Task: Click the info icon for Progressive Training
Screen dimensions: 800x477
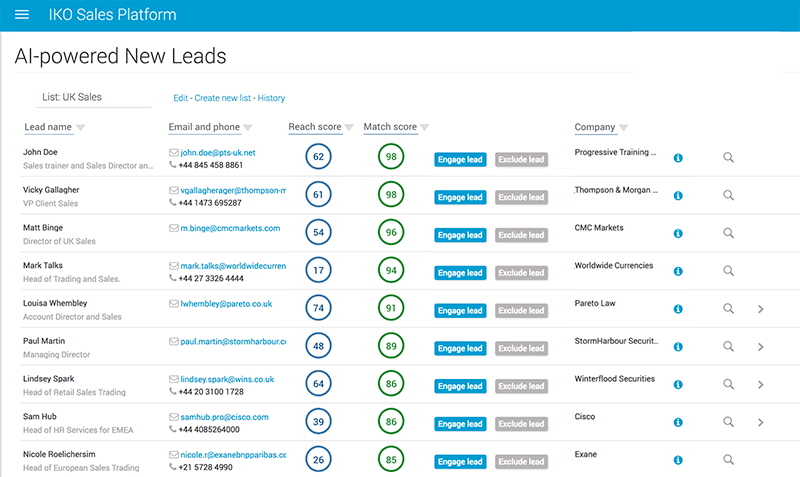Action: coord(678,158)
